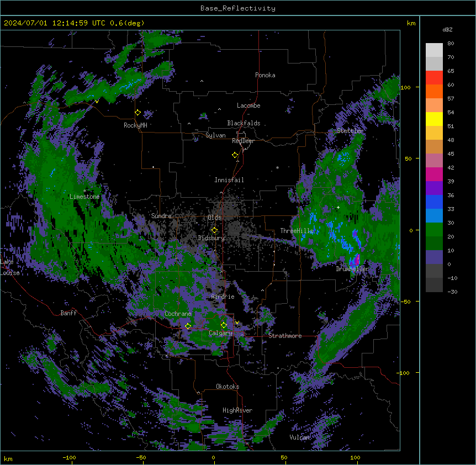The height and width of the screenshot is (465, 476).
Task: Click the Limestone label
Action: 84,197
